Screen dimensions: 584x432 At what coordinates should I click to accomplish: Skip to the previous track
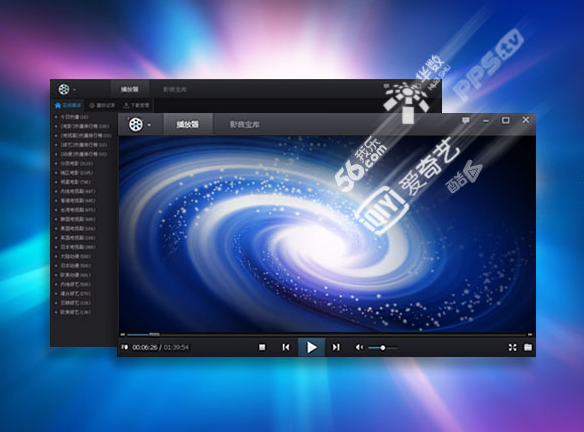(286, 347)
